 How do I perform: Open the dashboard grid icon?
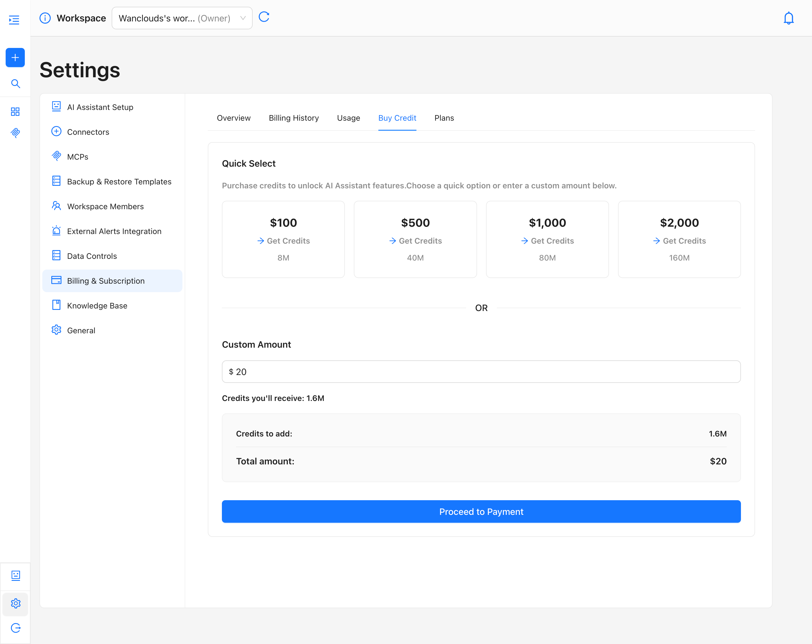(15, 111)
